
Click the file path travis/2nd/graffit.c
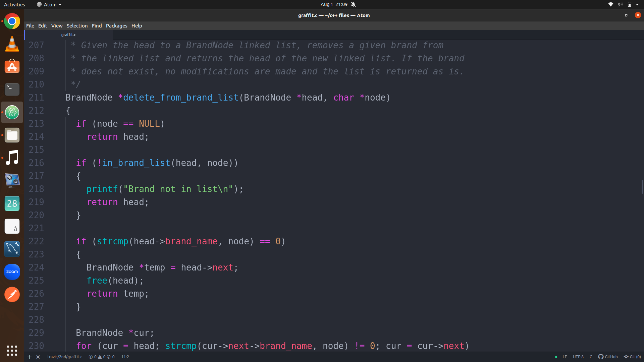65,357
